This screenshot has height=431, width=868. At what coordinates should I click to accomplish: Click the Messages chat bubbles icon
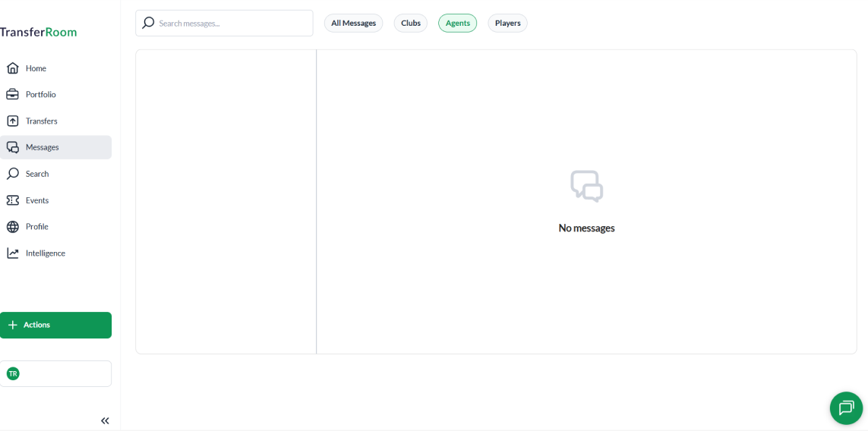12,147
